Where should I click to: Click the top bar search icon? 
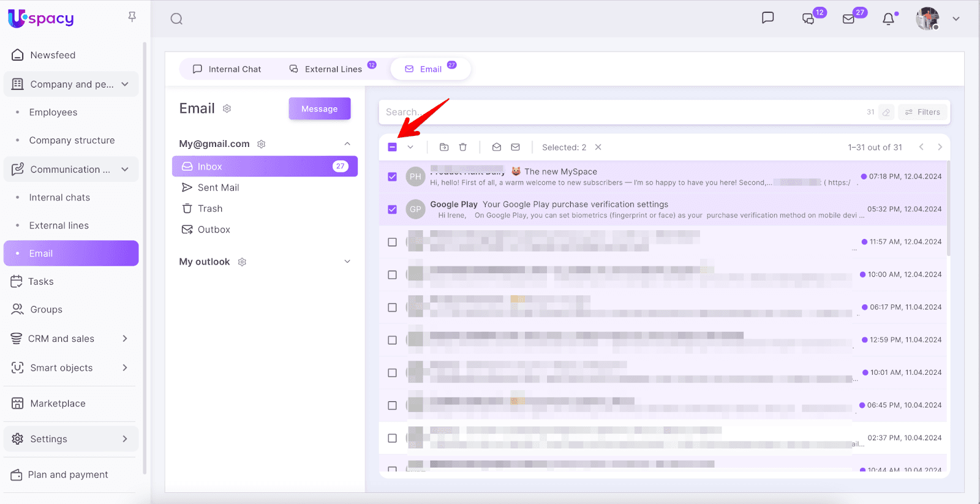(176, 19)
